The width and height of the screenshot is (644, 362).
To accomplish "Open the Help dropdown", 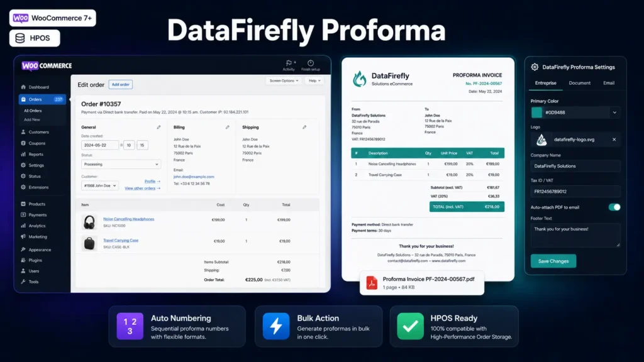I will tap(314, 81).
